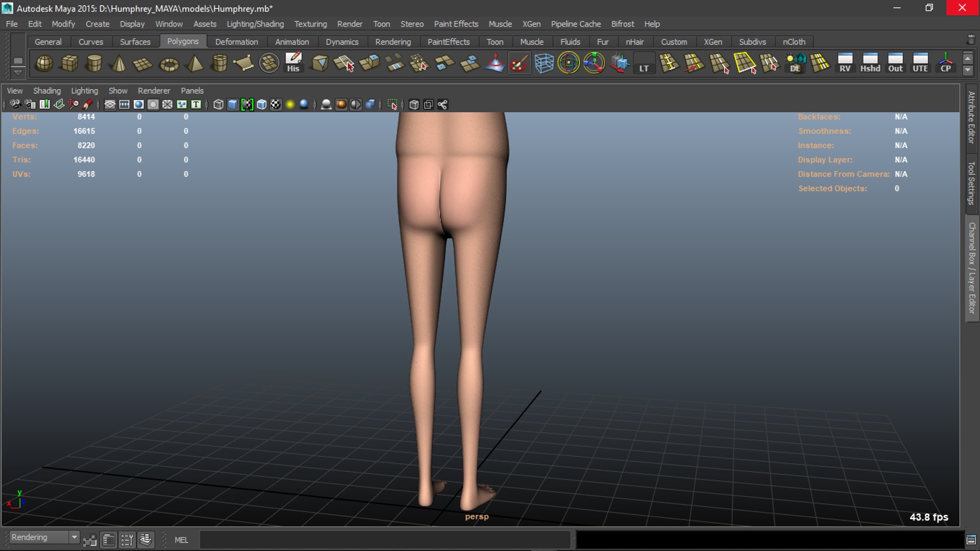Open the UTE UV texture editor icon

920,63
